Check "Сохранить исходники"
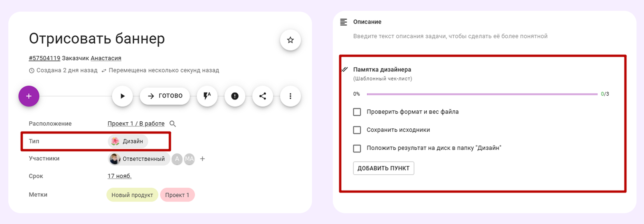Viewport: 644px width, 224px height. [x=357, y=130]
